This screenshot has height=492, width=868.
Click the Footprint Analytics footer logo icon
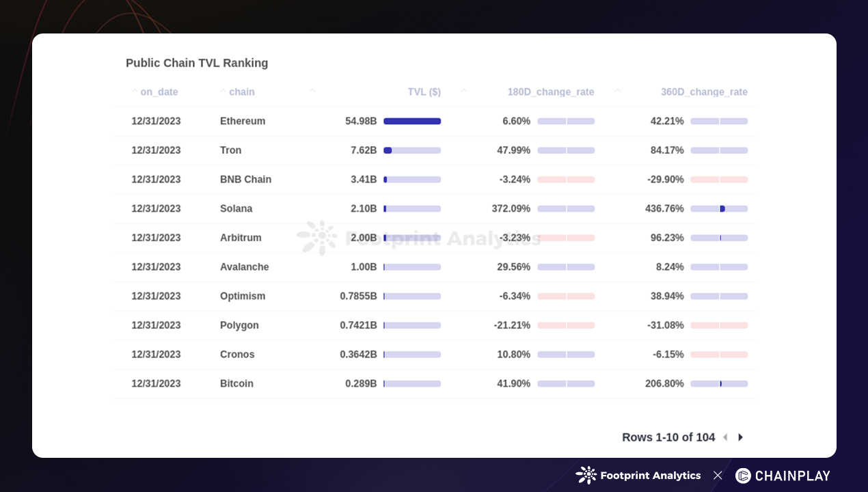[586, 475]
